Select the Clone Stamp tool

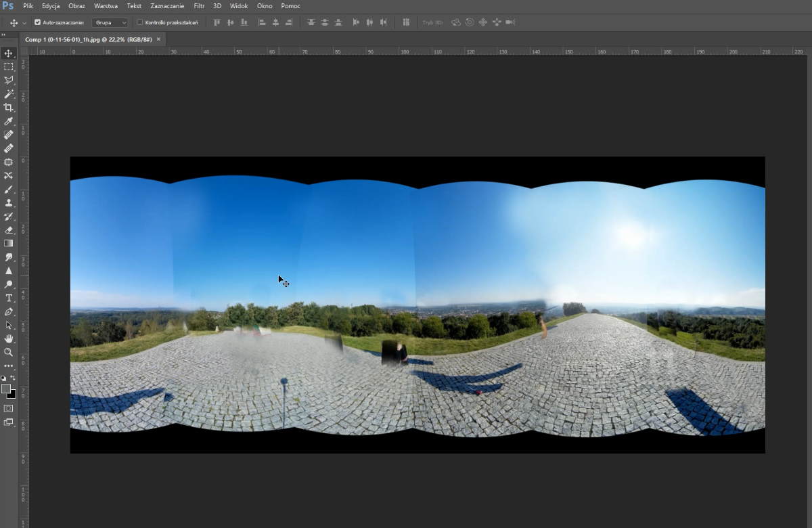pyautogui.click(x=9, y=203)
